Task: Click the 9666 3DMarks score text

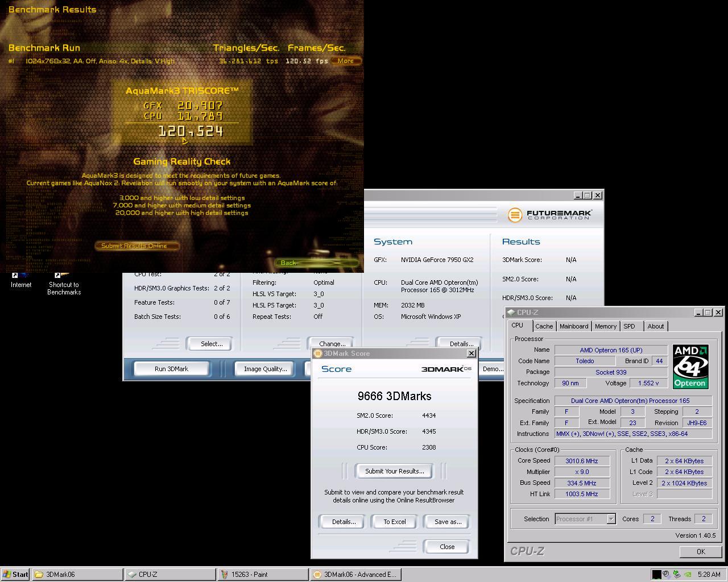Action: pos(394,396)
